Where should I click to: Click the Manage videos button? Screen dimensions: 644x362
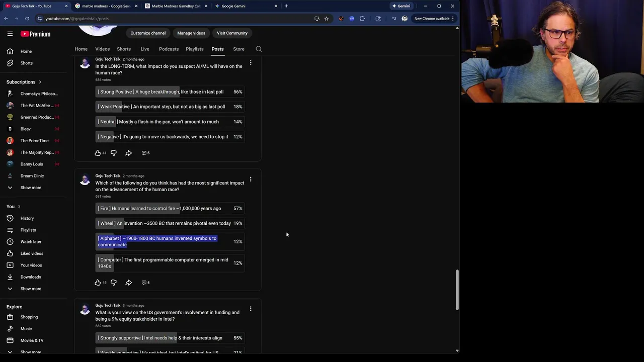[x=191, y=33]
